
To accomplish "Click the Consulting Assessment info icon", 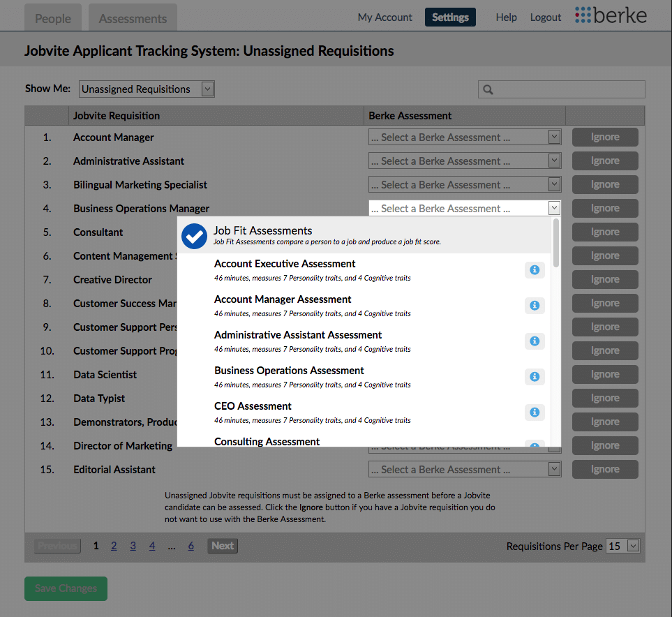I will tap(535, 445).
